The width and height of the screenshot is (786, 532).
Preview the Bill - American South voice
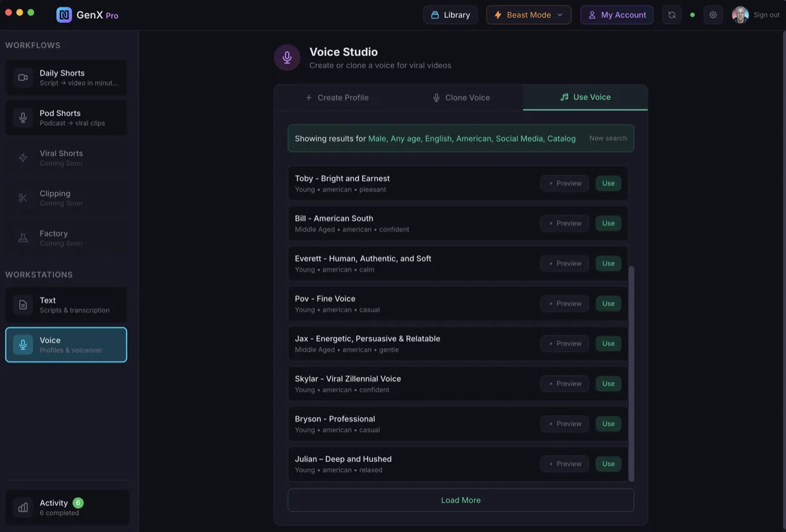point(564,223)
